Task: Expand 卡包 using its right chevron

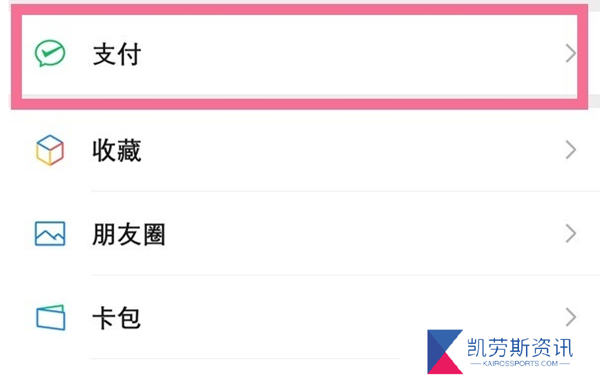Action: click(x=571, y=317)
